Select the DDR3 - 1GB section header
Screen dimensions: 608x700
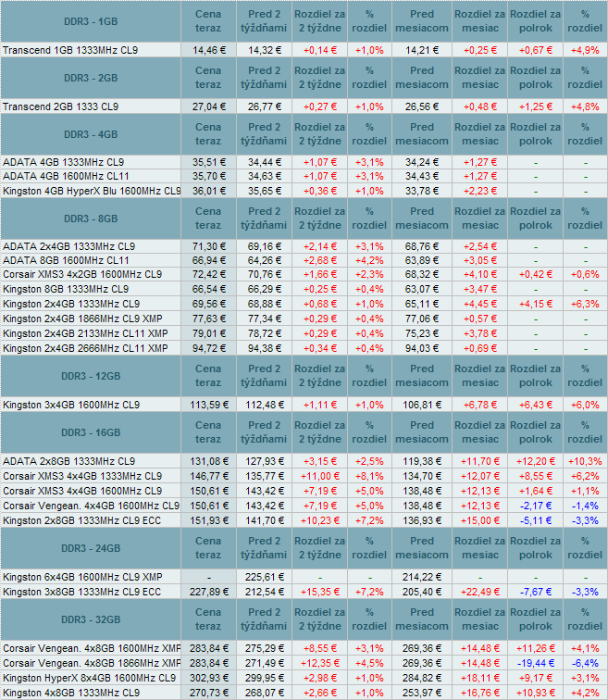91,21
